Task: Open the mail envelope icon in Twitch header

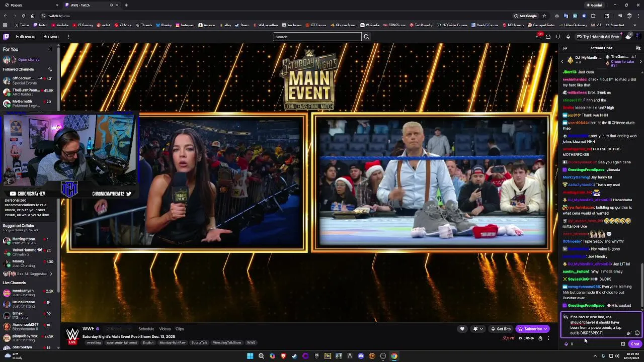Action: [548, 37]
